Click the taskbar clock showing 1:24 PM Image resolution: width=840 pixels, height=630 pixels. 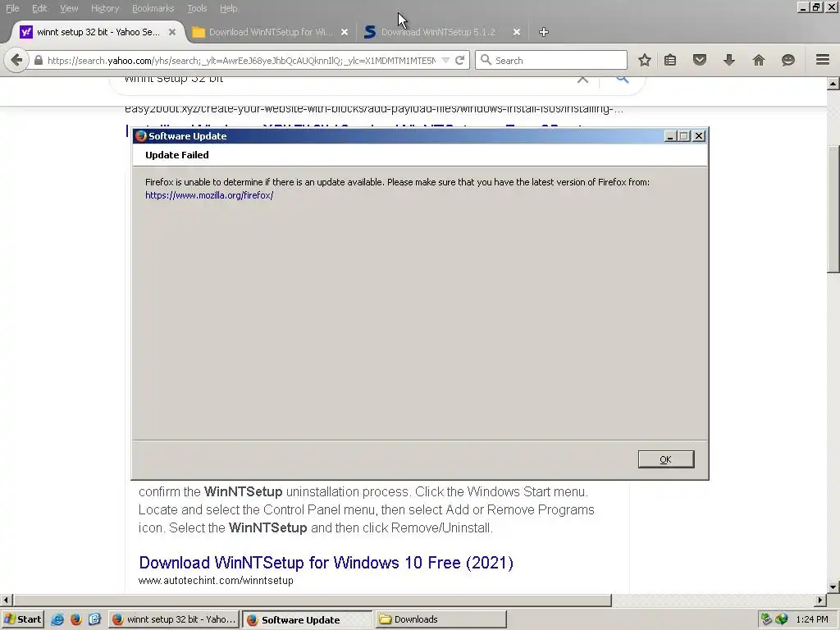tap(811, 619)
